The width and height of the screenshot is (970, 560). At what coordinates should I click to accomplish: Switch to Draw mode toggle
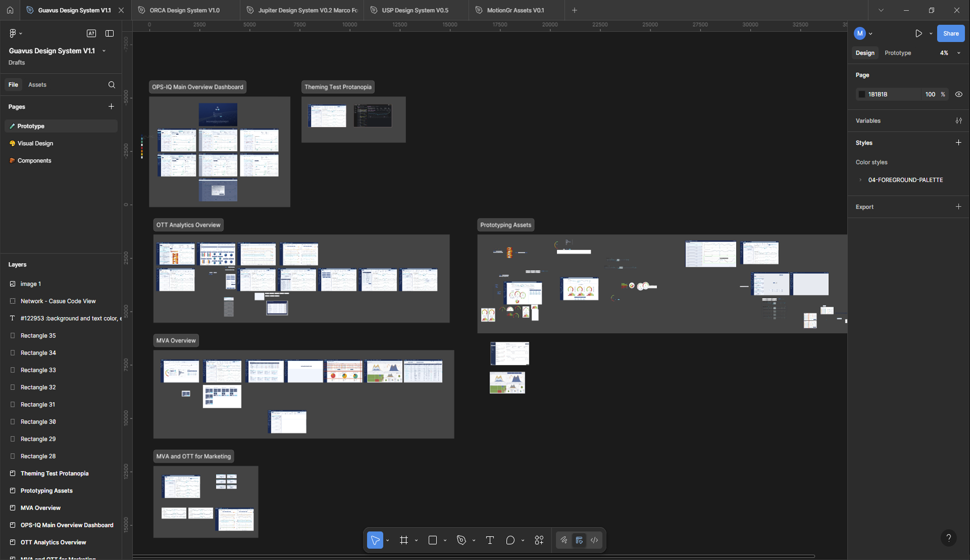coord(564,540)
